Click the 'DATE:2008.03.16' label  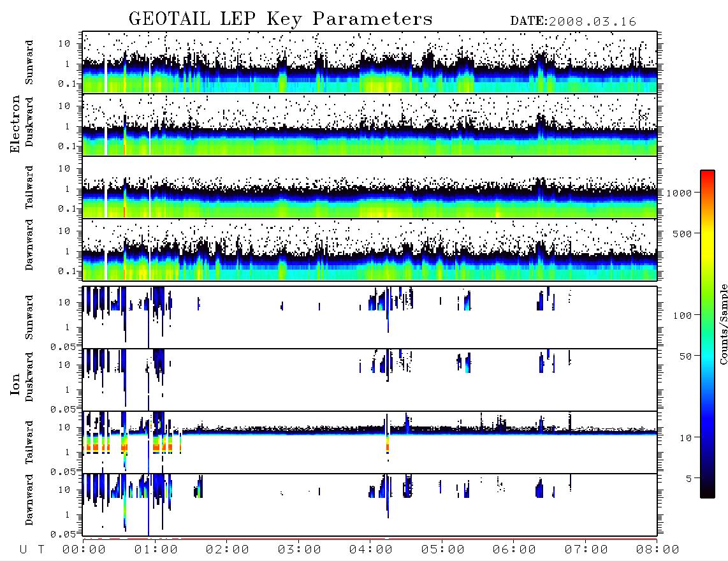(573, 22)
